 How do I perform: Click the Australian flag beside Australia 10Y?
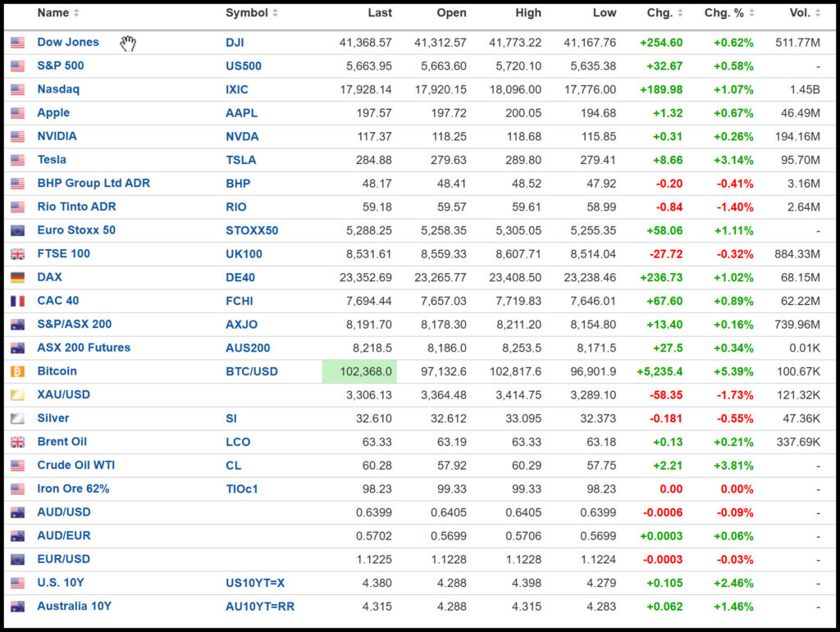[x=18, y=607]
